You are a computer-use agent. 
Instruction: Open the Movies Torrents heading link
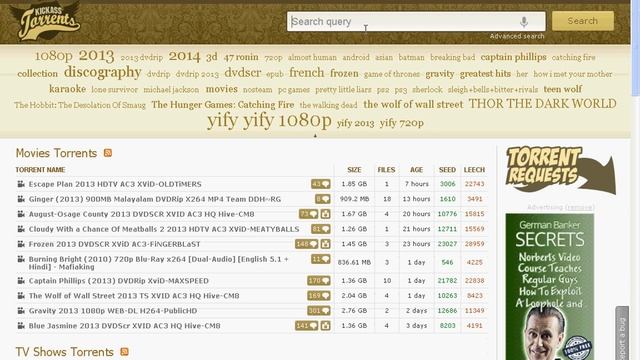pos(56,153)
